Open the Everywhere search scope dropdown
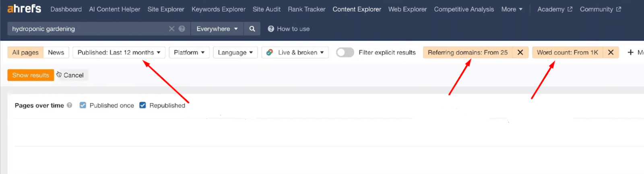This screenshot has width=644, height=174. click(217, 29)
